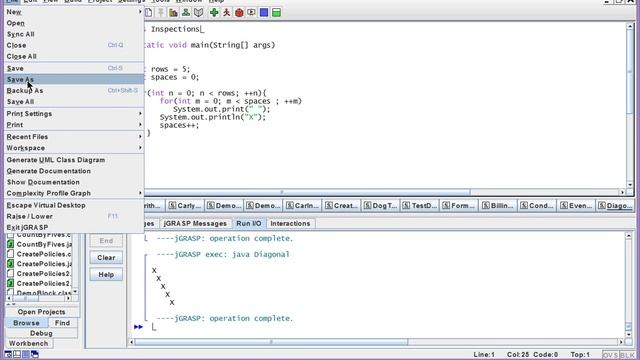
Task: Click the file list horizontal scrollbar thumb
Action: pyautogui.click(x=25, y=298)
